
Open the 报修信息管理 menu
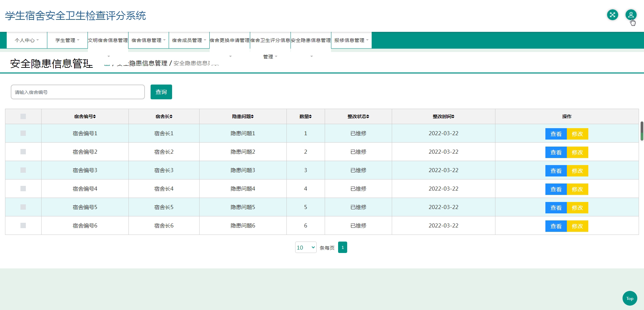click(352, 40)
